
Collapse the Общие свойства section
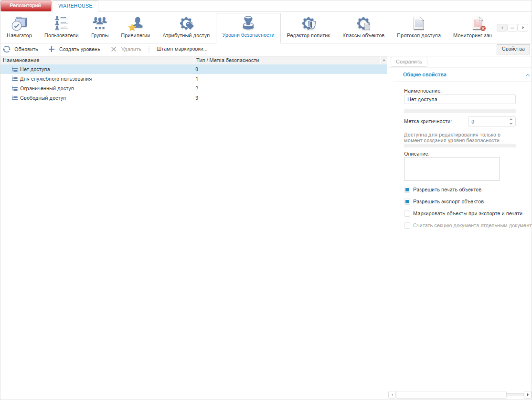pyautogui.click(x=527, y=75)
